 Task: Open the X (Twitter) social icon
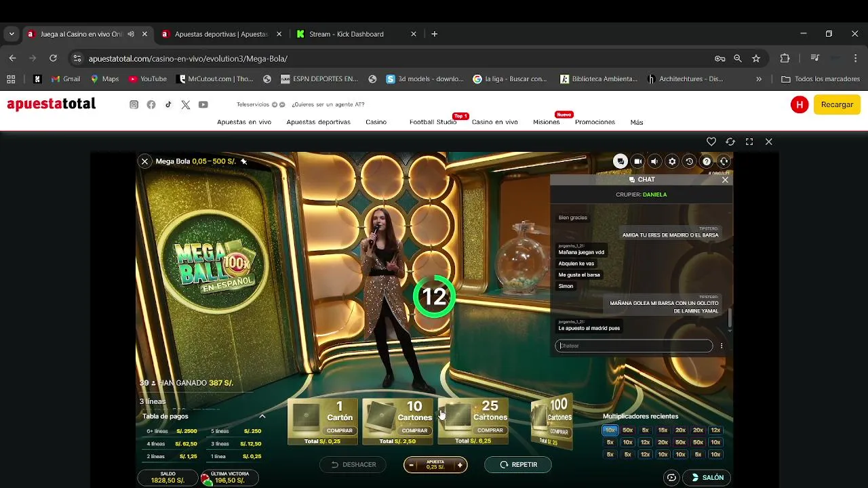pos(186,104)
